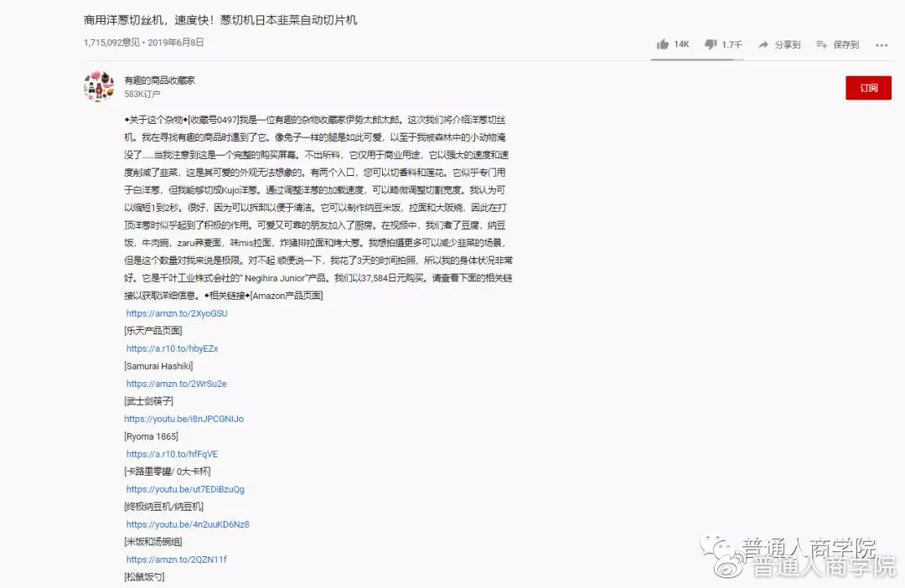Click the thumbs-up like icon showing 14K
Screen dimensions: 905x588
click(x=663, y=45)
